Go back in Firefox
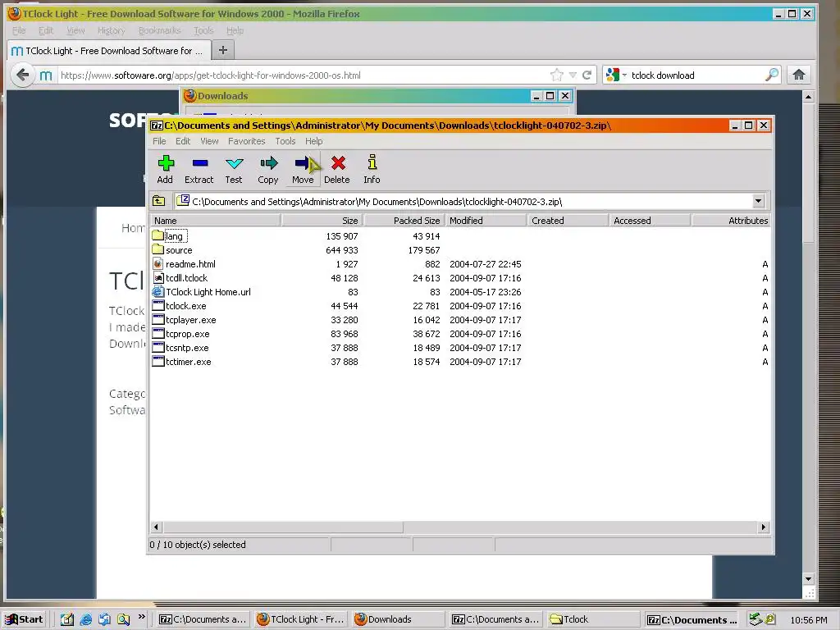The width and height of the screenshot is (840, 630). 22,75
